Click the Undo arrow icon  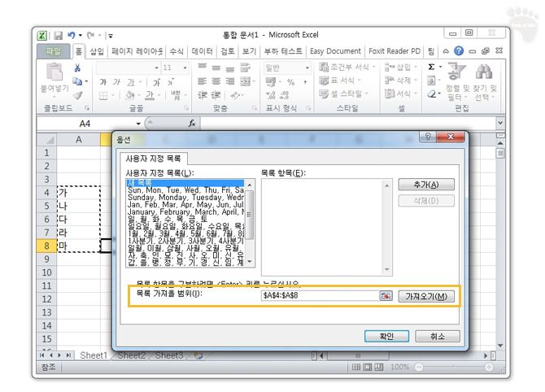click(72, 35)
